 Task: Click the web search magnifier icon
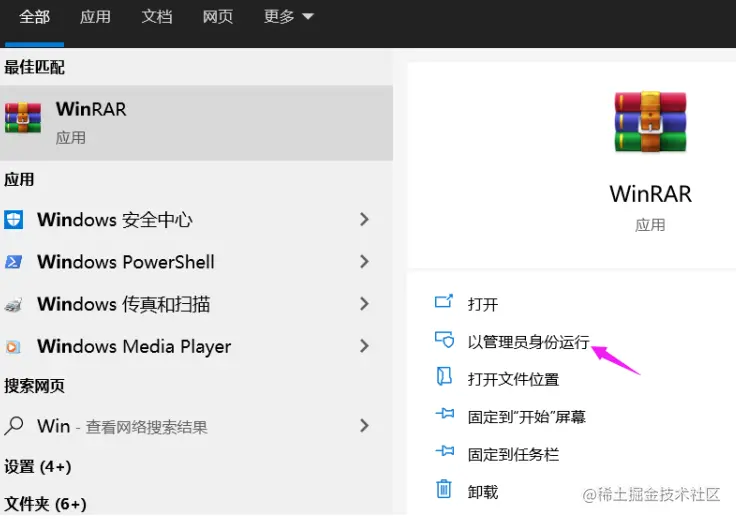[x=14, y=426]
